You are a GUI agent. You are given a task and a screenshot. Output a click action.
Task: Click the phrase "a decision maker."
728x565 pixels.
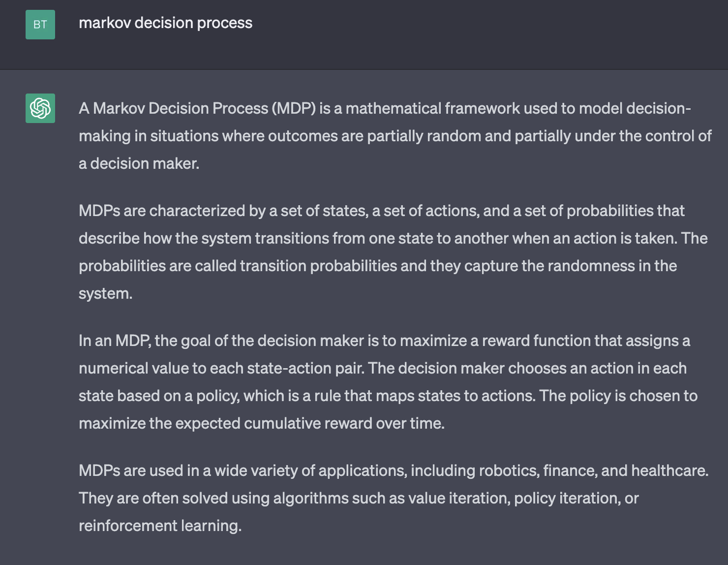click(139, 163)
